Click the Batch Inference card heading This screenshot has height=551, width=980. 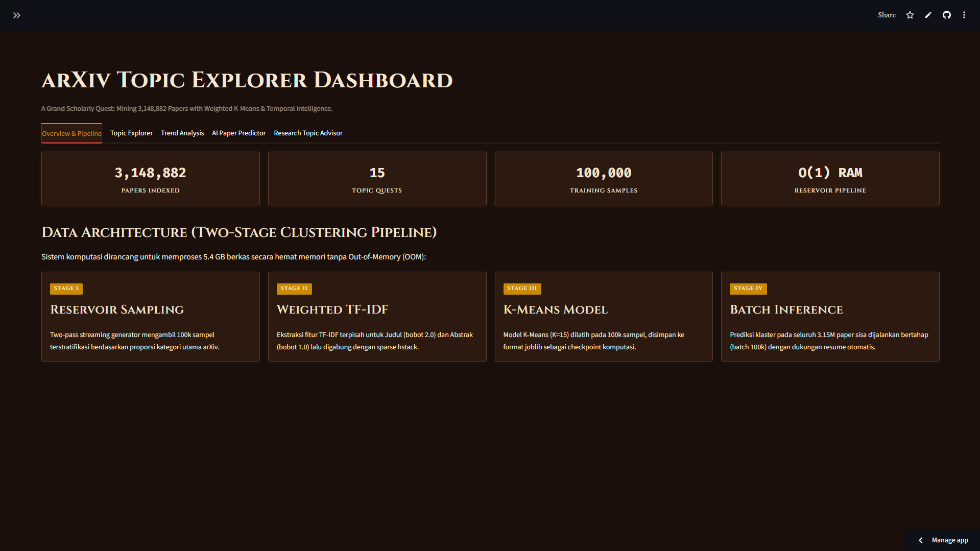[x=786, y=310]
